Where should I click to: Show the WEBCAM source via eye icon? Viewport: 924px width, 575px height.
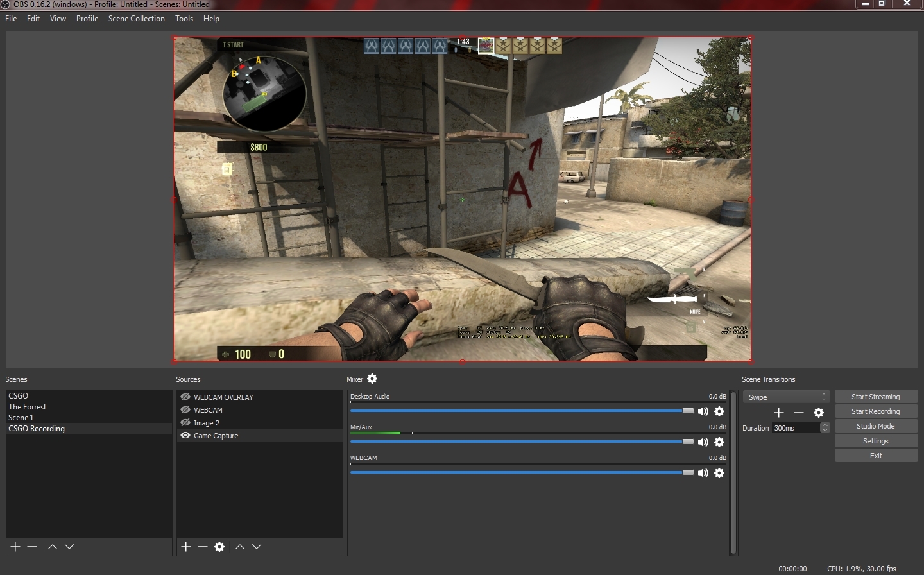coord(185,409)
